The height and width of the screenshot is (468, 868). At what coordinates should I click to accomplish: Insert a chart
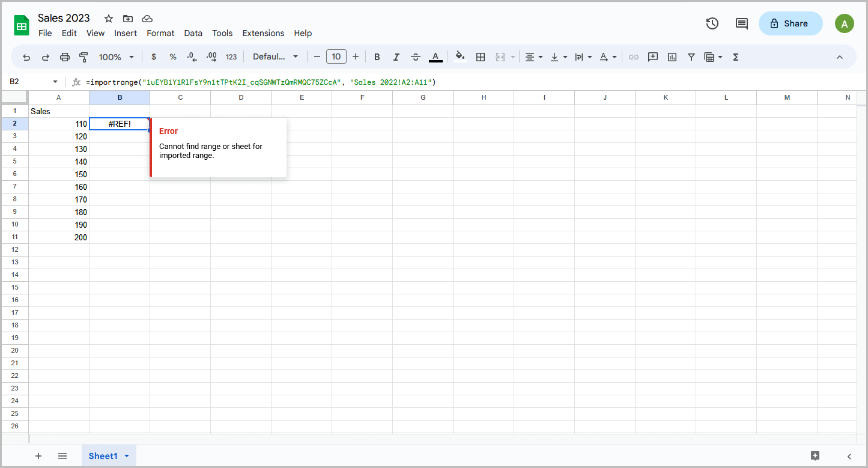(671, 56)
